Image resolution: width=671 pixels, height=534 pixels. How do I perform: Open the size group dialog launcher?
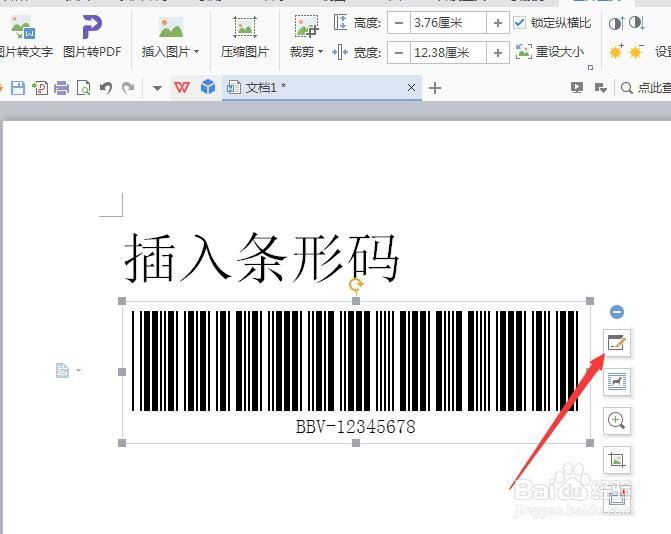(591, 68)
